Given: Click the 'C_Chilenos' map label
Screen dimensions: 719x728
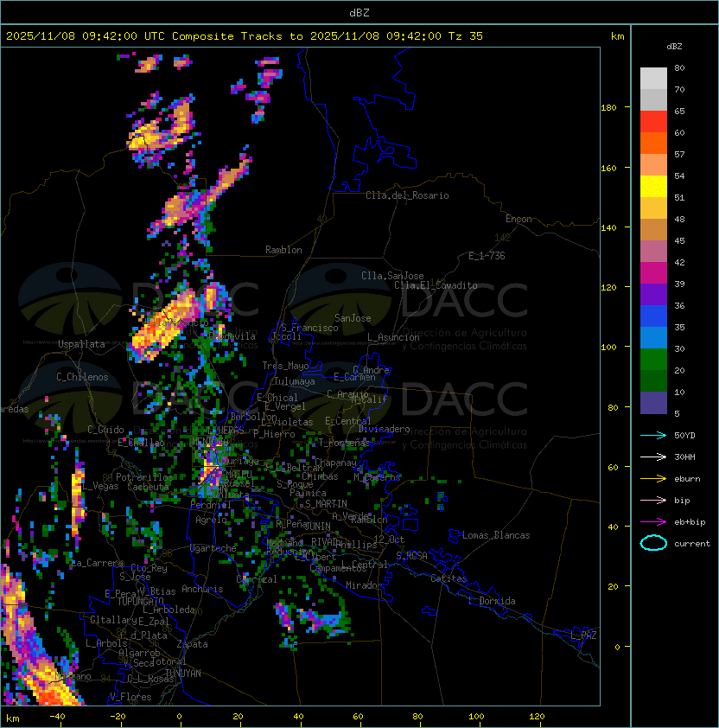Looking at the screenshot, I should (82, 377).
